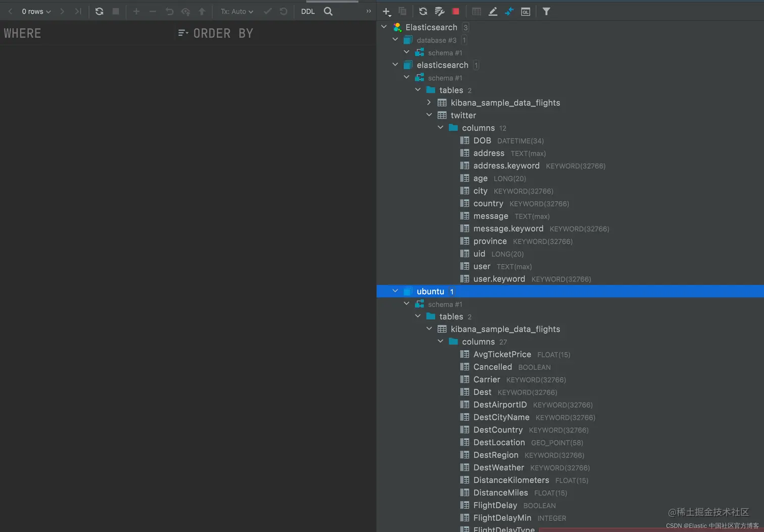Refresh the database tree
The image size is (764, 532).
[x=423, y=11]
